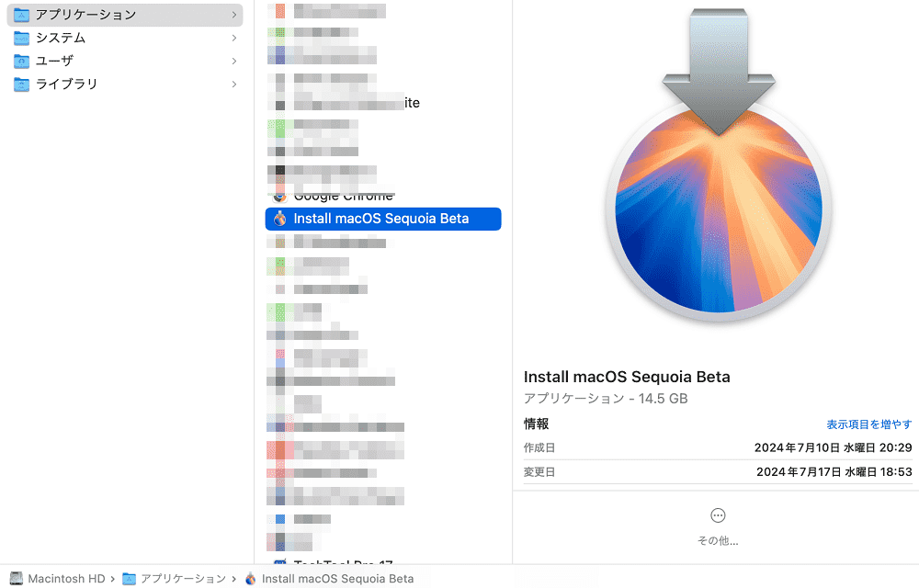Expand システム folder chevron
This screenshot has width=919, height=588.
click(x=233, y=38)
